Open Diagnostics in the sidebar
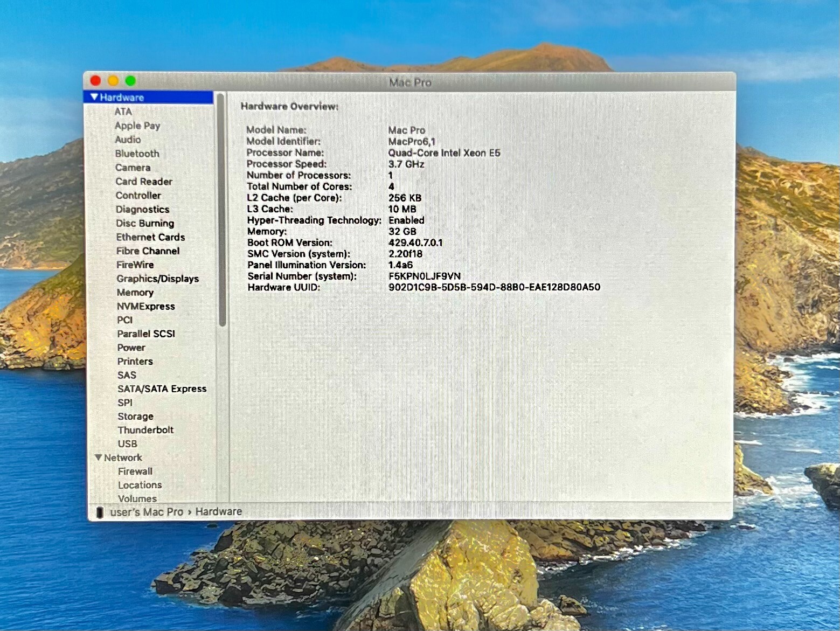This screenshot has height=631, width=840. click(x=142, y=210)
